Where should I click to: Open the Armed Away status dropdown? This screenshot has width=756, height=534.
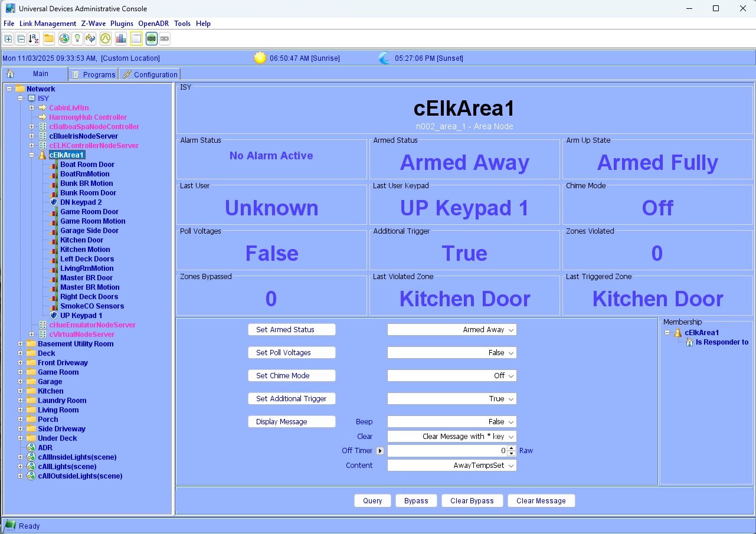(x=452, y=330)
